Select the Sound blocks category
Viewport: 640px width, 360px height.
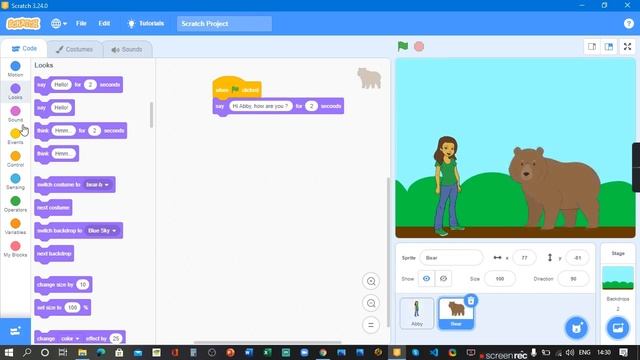[x=16, y=114]
